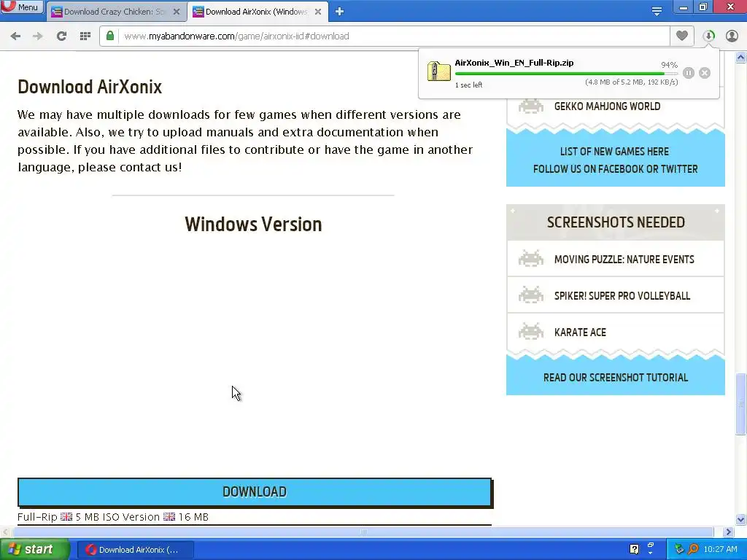747x560 pixels.
Task: Reload the page
Action: [61, 36]
